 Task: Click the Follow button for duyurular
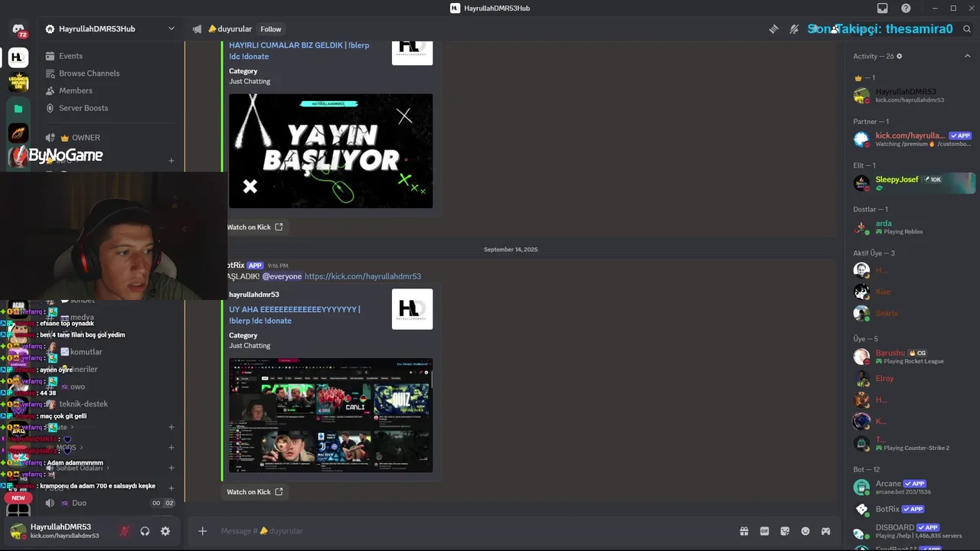271,29
